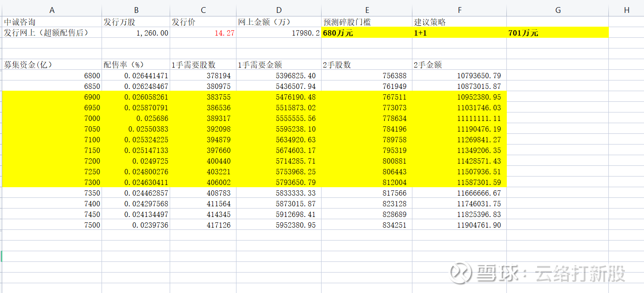Select the cell with 828689
This screenshot has height=293, width=644.
point(367,214)
